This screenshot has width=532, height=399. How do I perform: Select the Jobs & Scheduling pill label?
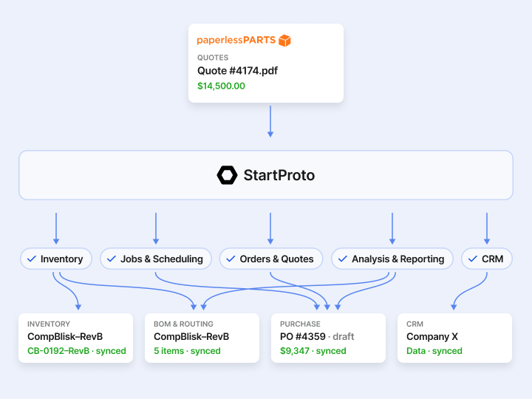pyautogui.click(x=162, y=259)
